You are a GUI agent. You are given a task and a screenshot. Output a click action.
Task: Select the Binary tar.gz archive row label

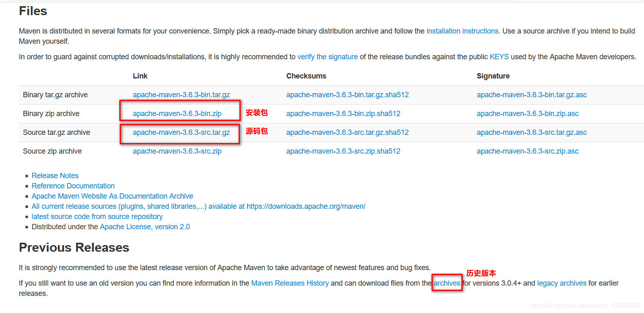55,95
